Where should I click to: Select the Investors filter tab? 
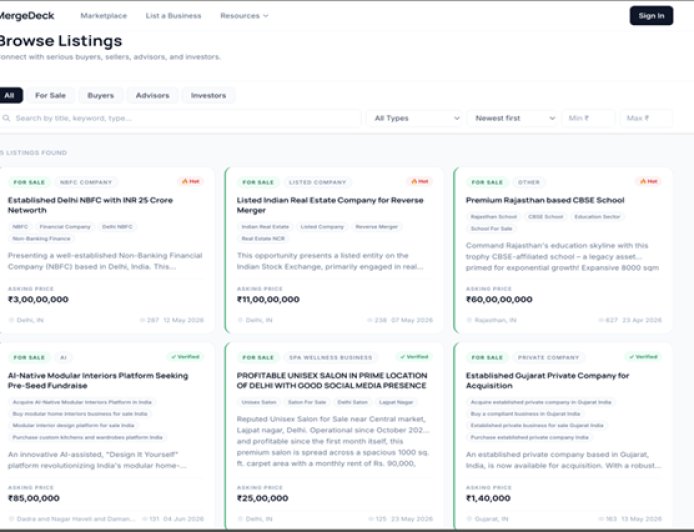click(x=208, y=95)
